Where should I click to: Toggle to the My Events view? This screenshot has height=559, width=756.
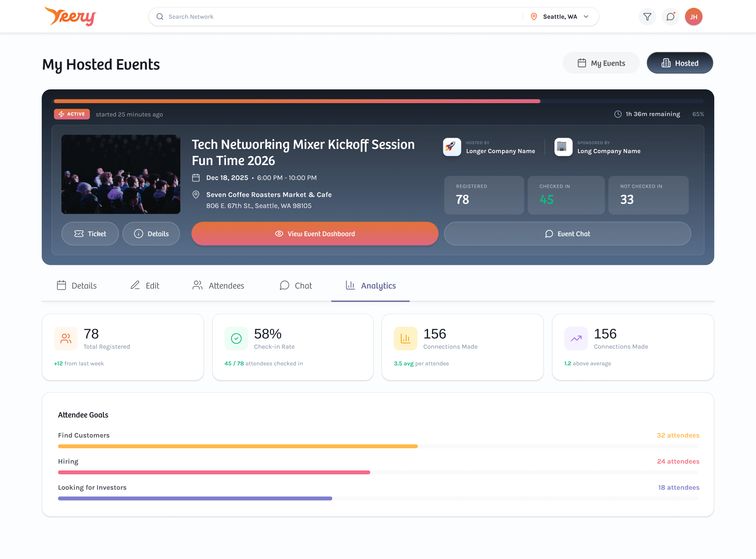600,63
